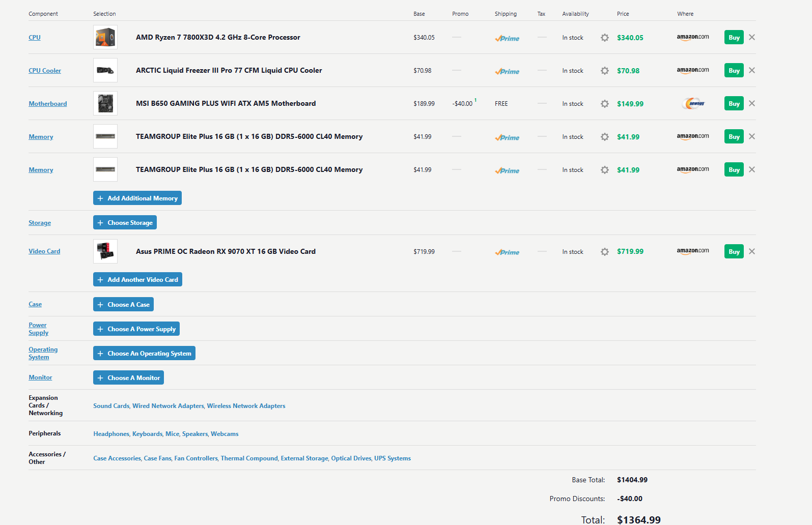The height and width of the screenshot is (525, 812).
Task: Buy the ARCTIC Liquid Freezer III cooler
Action: coord(734,70)
